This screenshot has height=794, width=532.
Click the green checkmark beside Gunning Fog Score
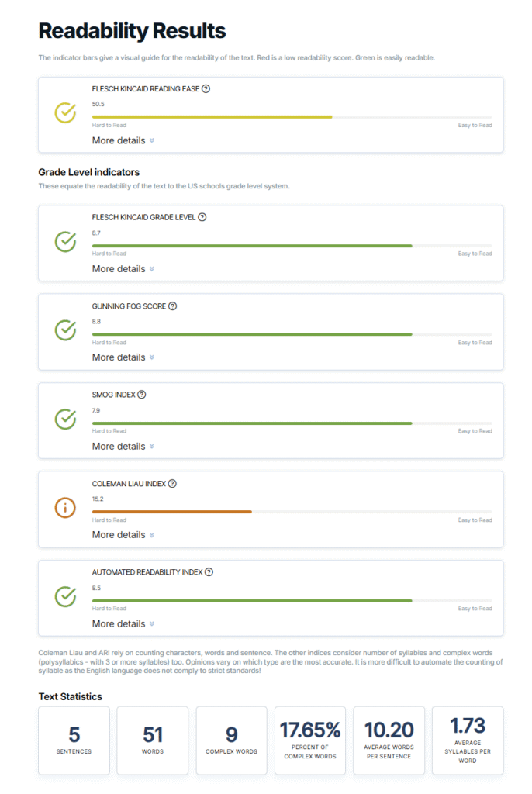click(65, 330)
